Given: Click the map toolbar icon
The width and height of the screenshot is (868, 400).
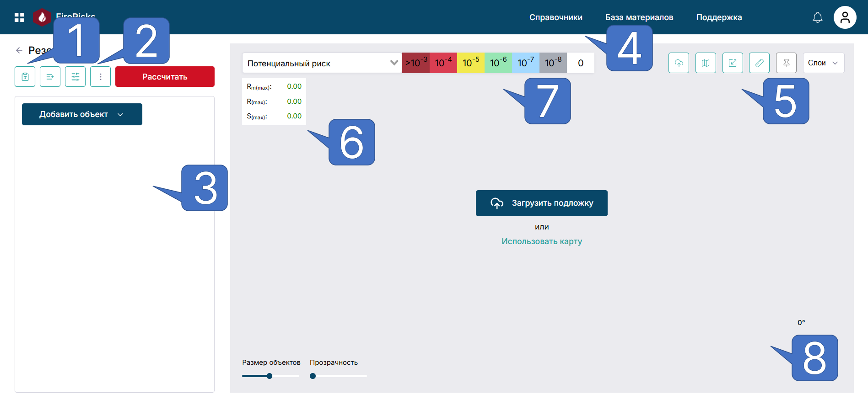Looking at the screenshot, I should pos(706,63).
